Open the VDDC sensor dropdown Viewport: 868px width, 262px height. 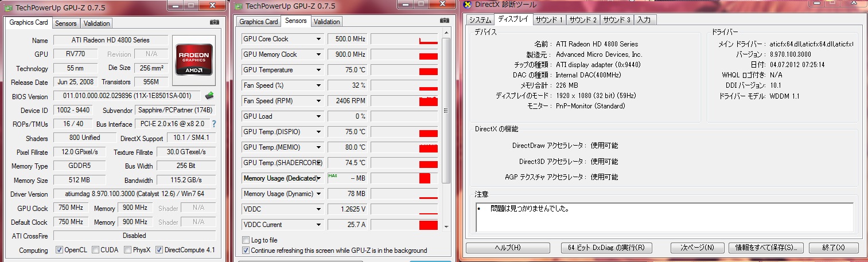coord(318,209)
